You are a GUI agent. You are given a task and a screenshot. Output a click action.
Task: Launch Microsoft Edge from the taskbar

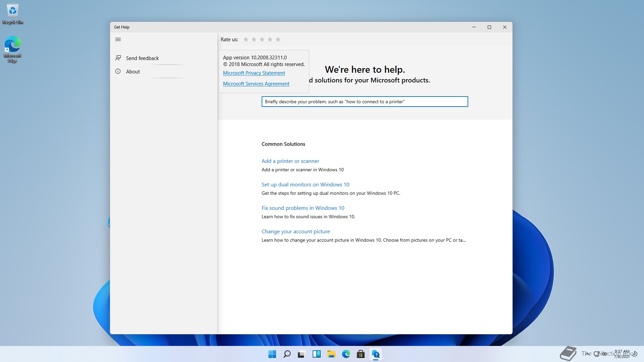[346, 354]
